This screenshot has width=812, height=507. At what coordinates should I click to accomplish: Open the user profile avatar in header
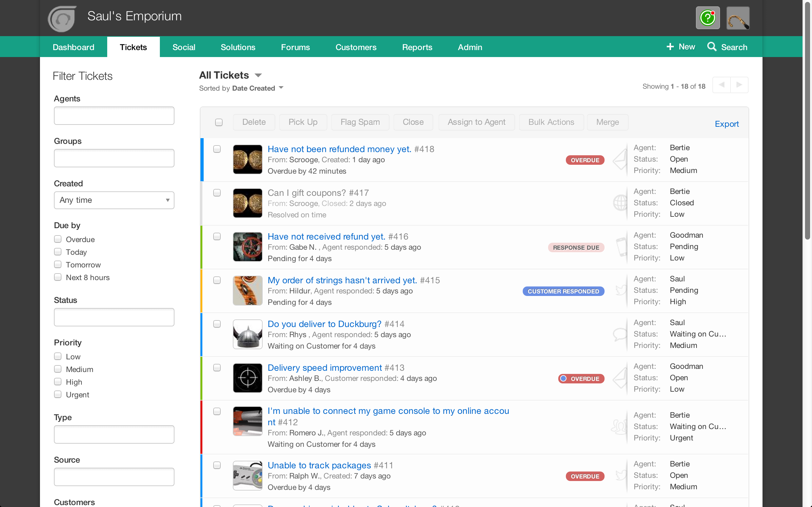(738, 18)
